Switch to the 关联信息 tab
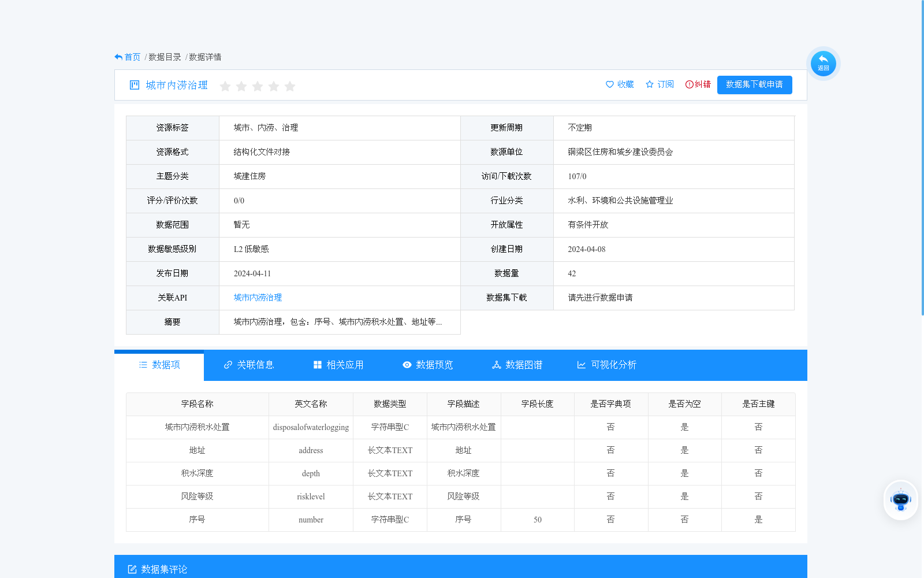The height and width of the screenshot is (578, 924). tap(249, 365)
